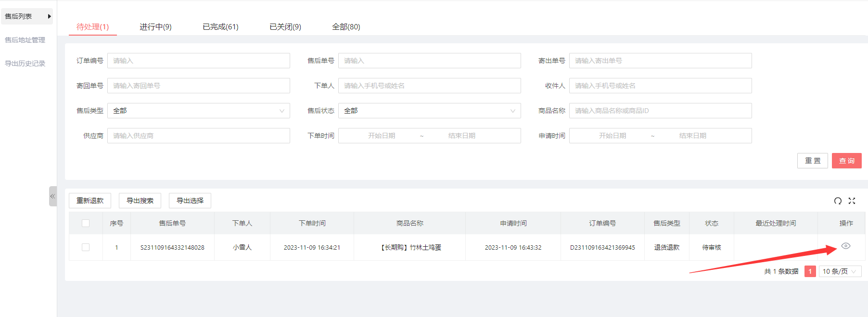Viewport: 868px width, 317px height.
Task: Click the eye icon to view order details
Action: coord(845,246)
